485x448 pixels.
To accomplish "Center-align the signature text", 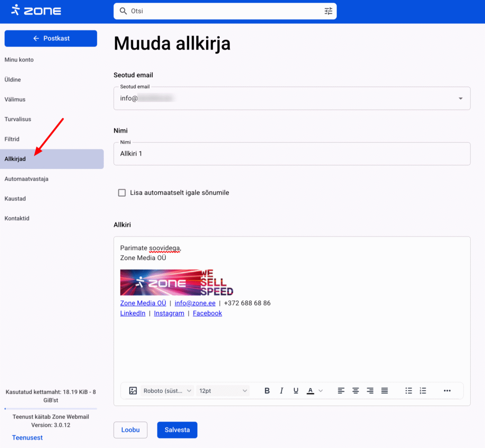I will (356, 391).
